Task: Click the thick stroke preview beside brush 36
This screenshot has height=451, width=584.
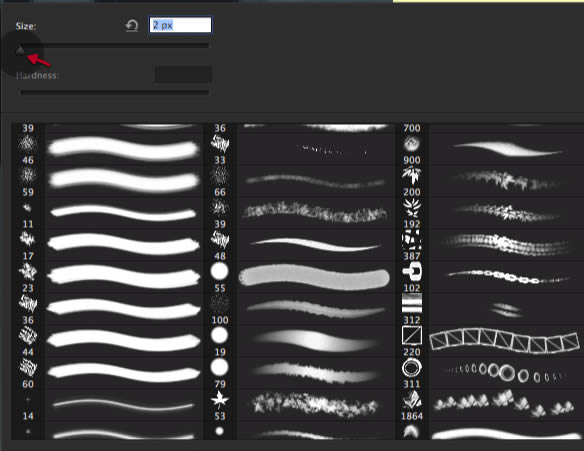Action: point(124,309)
